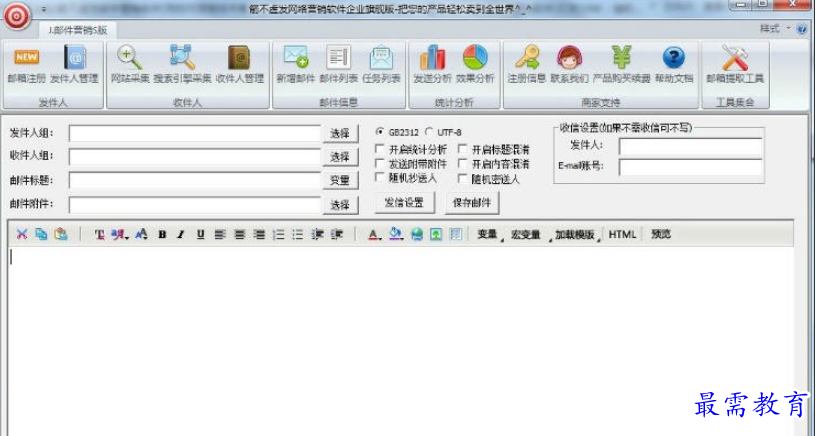This screenshot has height=436, width=816.
Task: Open the quick access toolbar dropdown arrow
Action: coord(44,9)
